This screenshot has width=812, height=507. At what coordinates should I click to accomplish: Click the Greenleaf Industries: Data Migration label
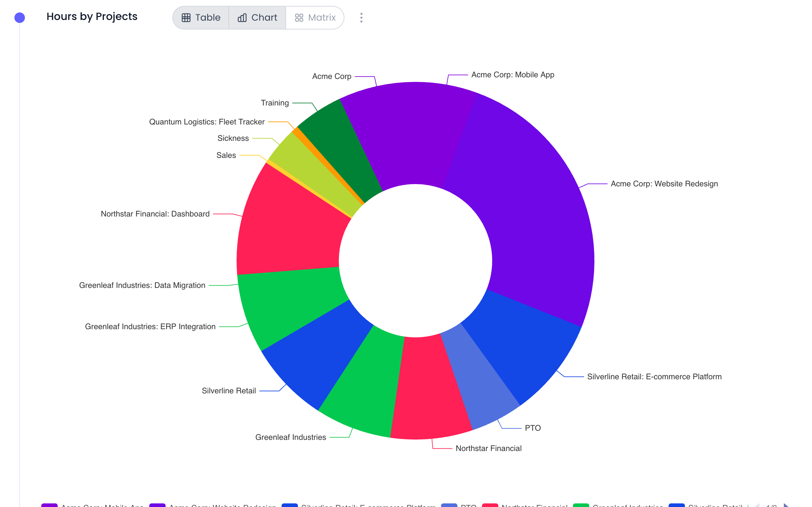coord(142,285)
